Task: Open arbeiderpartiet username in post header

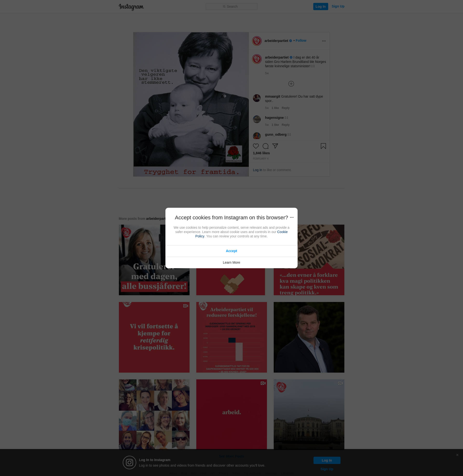Action: pos(276,41)
